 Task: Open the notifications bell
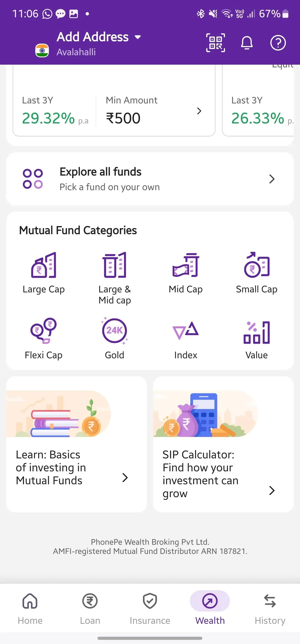coord(247,43)
